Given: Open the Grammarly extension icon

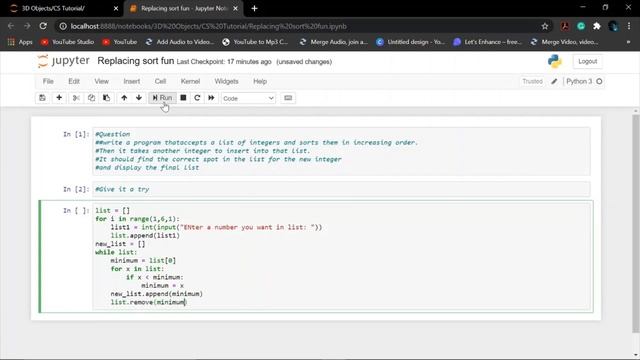Looking at the screenshot, I should pos(581,26).
